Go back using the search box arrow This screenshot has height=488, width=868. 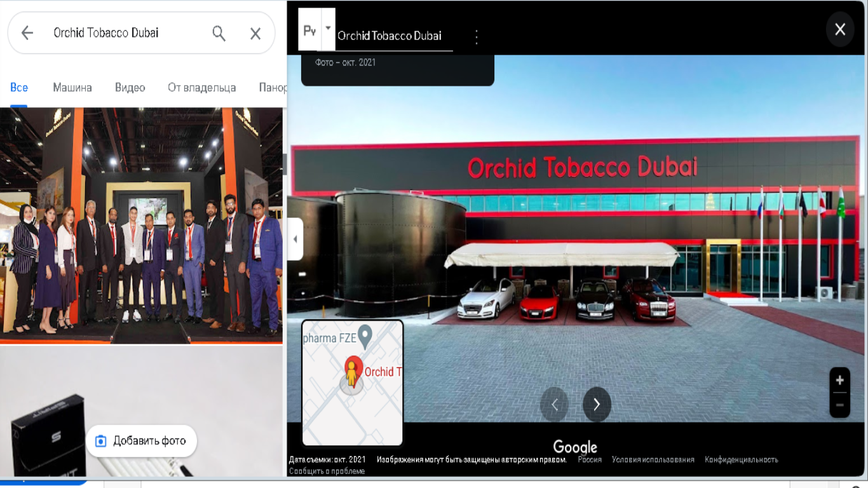(x=27, y=33)
